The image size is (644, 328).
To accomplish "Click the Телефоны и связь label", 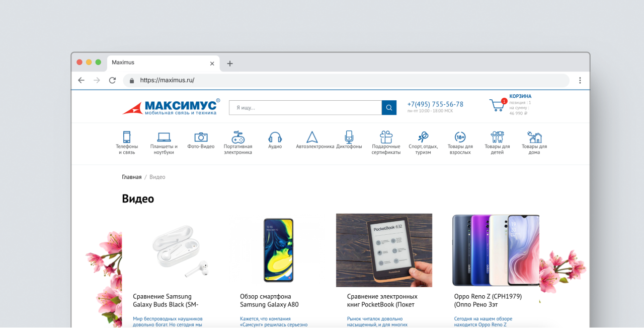I will [127, 149].
